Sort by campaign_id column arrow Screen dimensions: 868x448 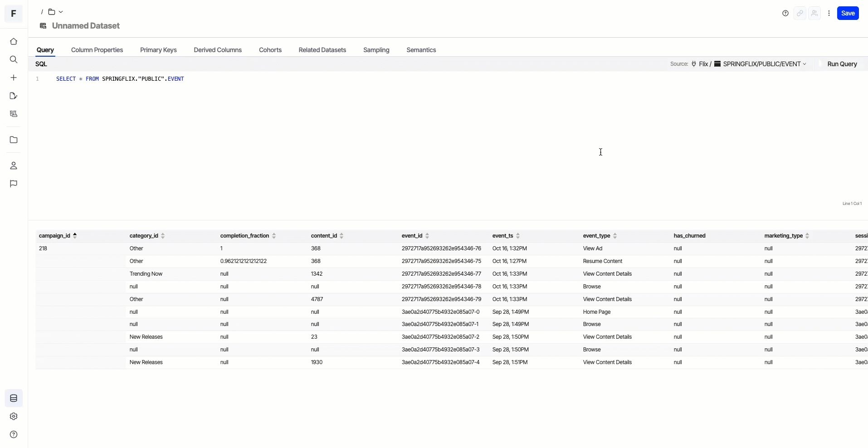click(x=75, y=235)
